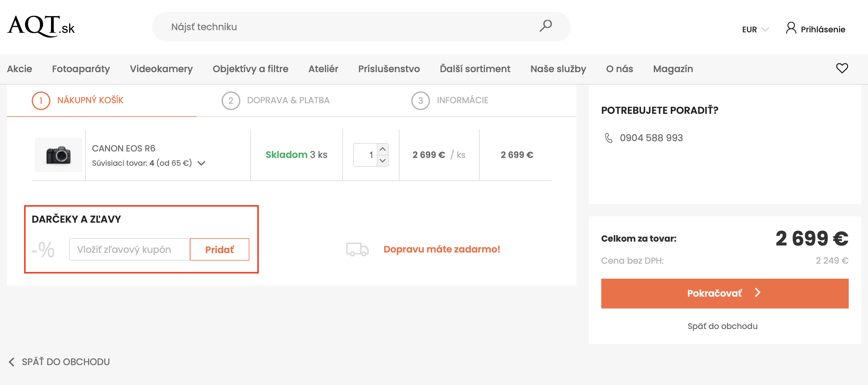Select the DOPRAVA & PLATBA step tab
This screenshot has width=868, height=385.
click(x=288, y=100)
